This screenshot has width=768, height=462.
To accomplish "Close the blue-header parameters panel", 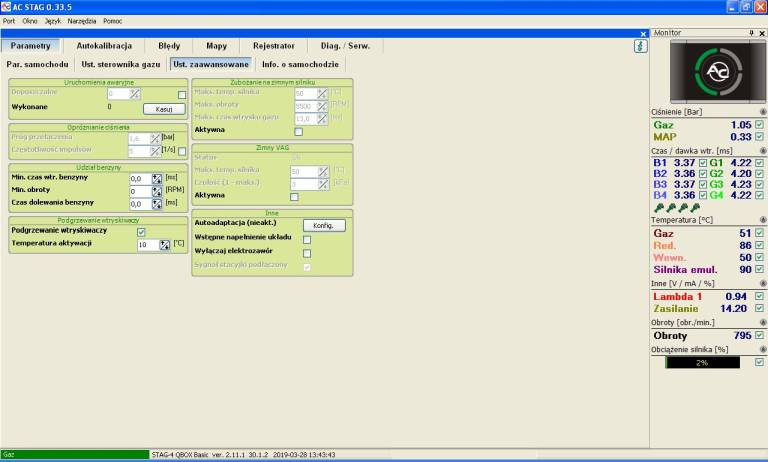I will (644, 34).
